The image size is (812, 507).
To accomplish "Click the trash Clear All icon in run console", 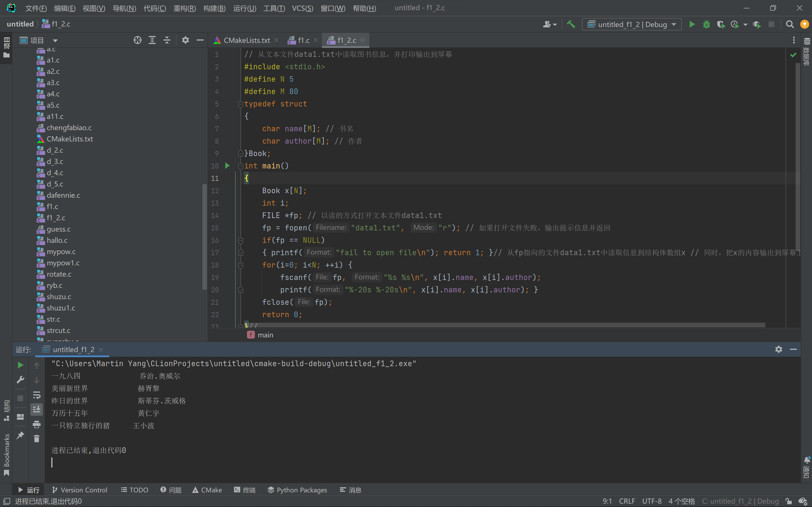I will pos(37,439).
